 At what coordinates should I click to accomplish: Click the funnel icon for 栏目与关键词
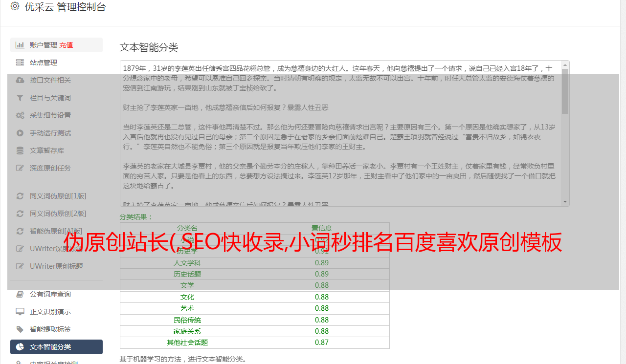20,98
